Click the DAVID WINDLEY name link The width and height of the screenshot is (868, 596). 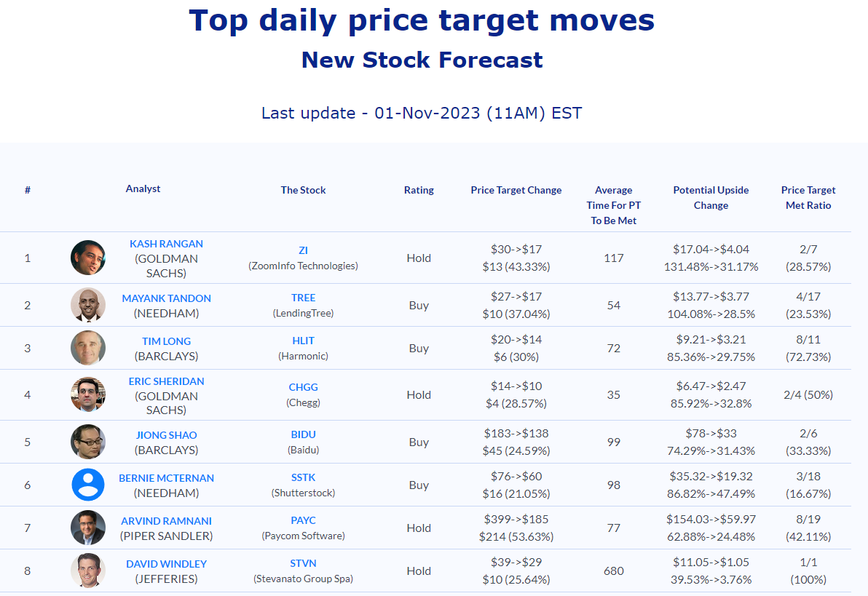pyautogui.click(x=167, y=564)
